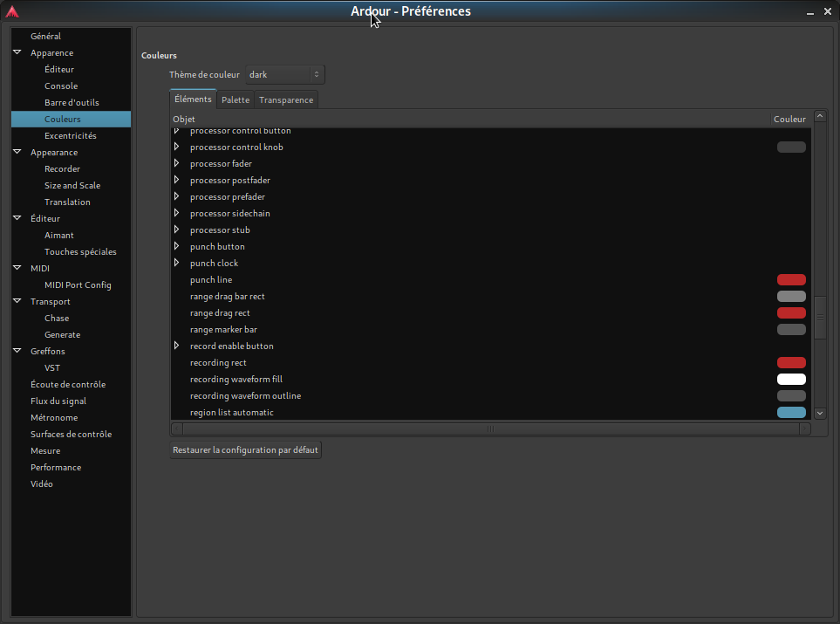Viewport: 840px width, 624px height.
Task: Click the Couleur column header
Action: pos(790,119)
